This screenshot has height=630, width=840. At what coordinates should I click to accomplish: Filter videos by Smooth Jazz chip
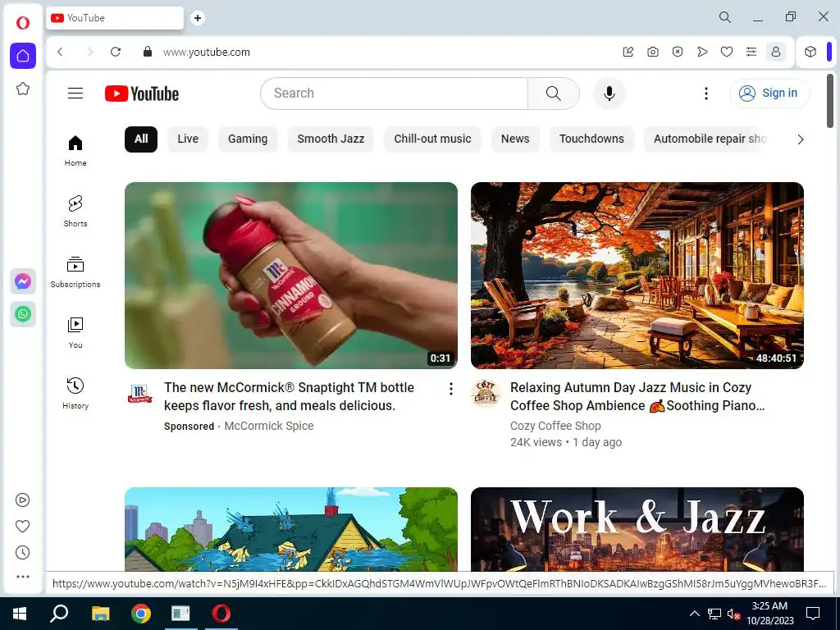[x=331, y=139]
